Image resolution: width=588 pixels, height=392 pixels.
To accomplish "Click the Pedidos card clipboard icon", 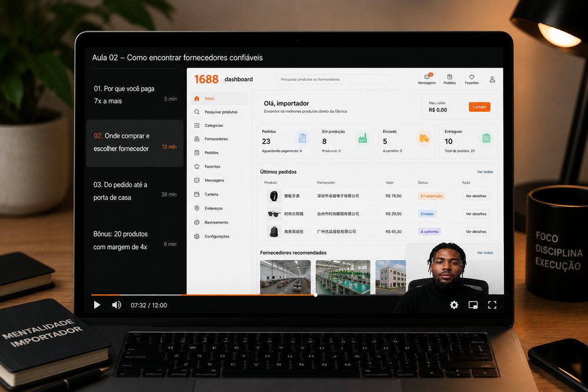I will 302,138.
